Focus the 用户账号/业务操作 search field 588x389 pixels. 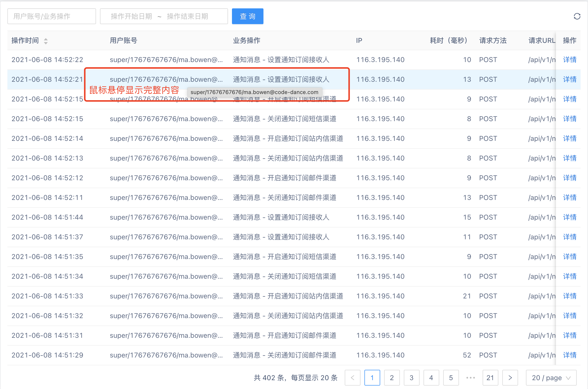point(52,16)
